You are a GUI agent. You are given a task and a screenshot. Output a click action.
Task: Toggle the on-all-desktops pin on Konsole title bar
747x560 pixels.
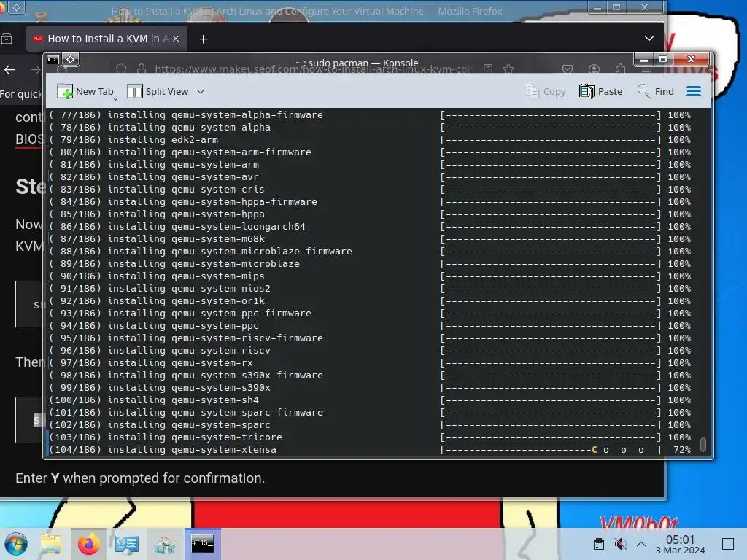(x=71, y=60)
